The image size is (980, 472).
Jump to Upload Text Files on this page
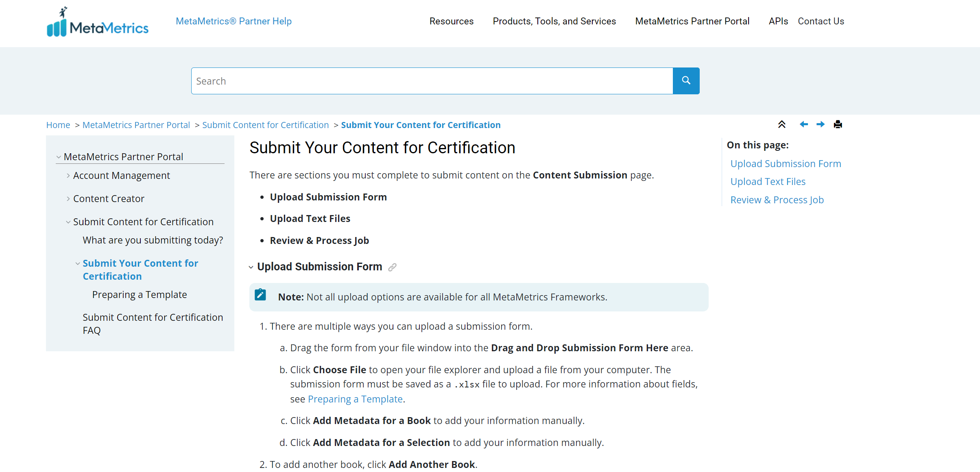pyautogui.click(x=768, y=182)
